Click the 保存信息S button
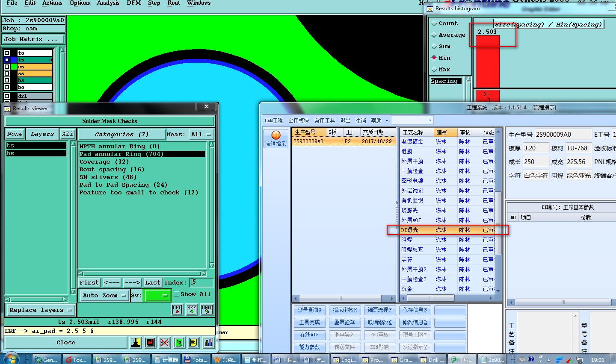This screenshot has height=364, width=616. click(x=415, y=310)
